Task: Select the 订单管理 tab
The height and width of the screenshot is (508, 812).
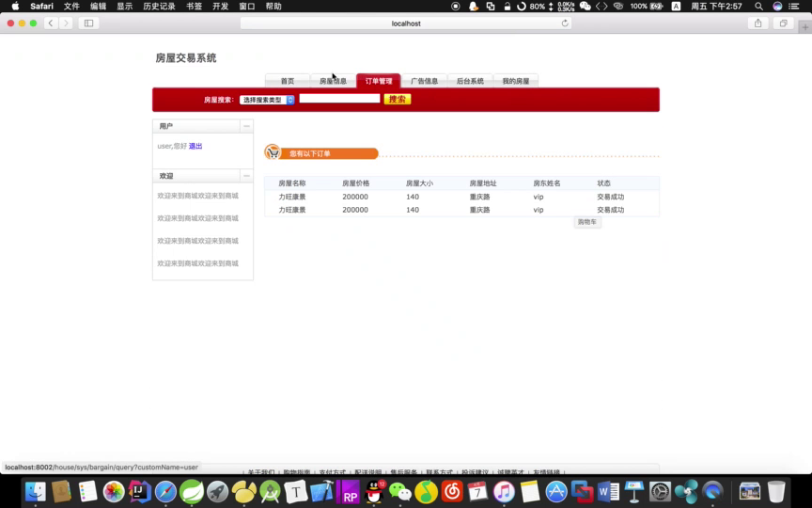Action: [x=379, y=81]
